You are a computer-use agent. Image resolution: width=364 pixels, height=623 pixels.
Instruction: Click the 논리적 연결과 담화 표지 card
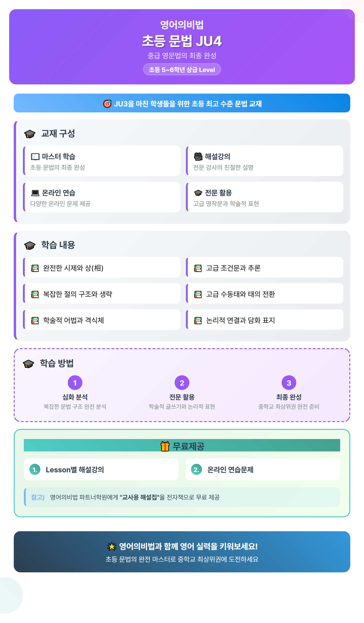265,320
